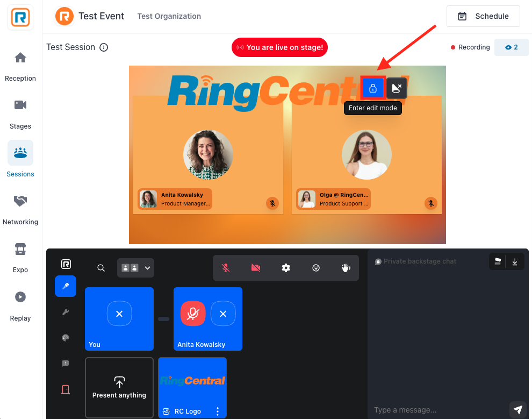This screenshot has width=532, height=419.
Task: Click the raise hand icon
Action: coord(346,268)
